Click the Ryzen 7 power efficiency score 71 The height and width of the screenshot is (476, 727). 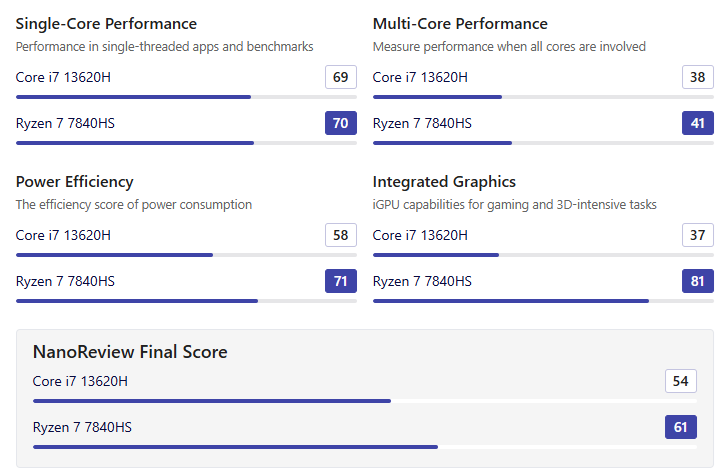coord(341,281)
